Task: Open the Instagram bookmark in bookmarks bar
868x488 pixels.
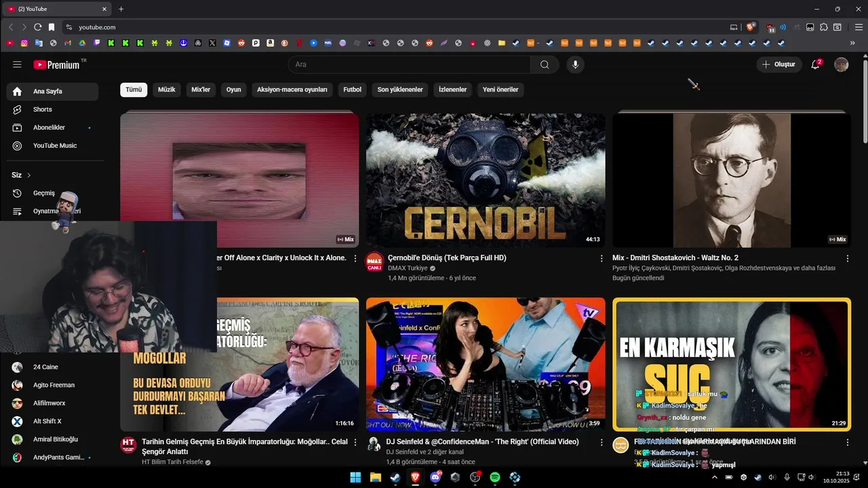Action: coord(24,43)
